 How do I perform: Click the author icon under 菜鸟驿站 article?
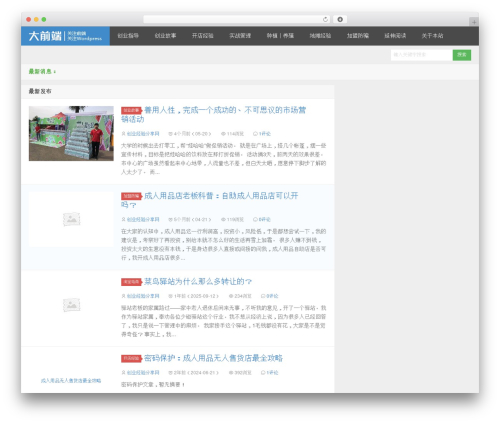pyautogui.click(x=123, y=296)
